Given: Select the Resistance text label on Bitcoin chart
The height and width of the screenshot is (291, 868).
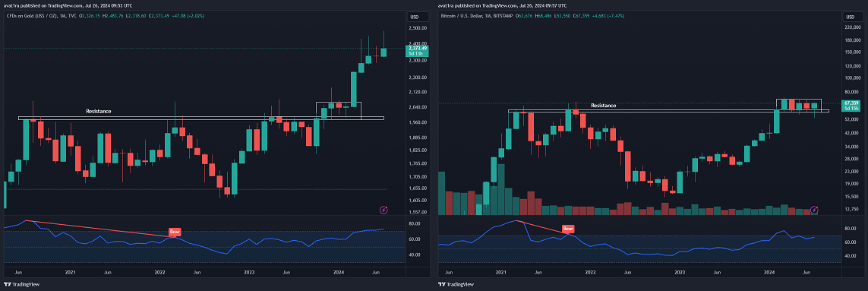Looking at the screenshot, I should (x=604, y=106).
